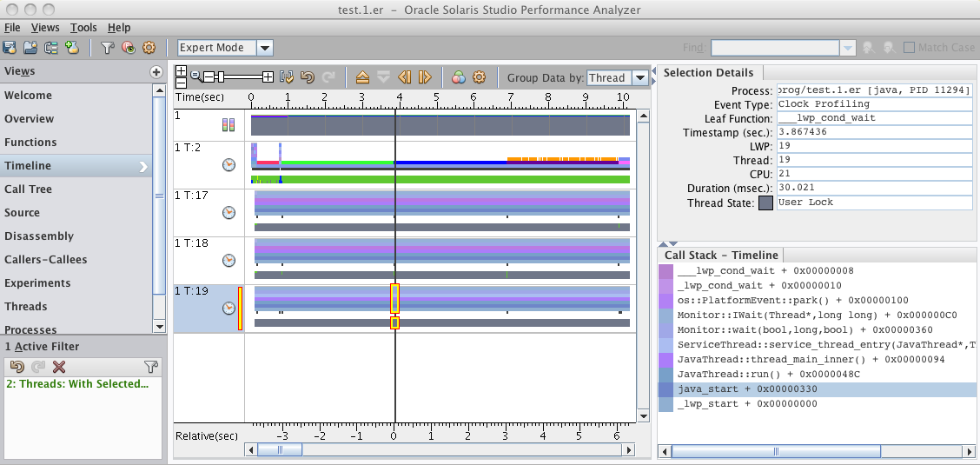This screenshot has height=465, width=980.
Task: Click the first toolbar icon, Profile Application
Action: click(x=10, y=48)
